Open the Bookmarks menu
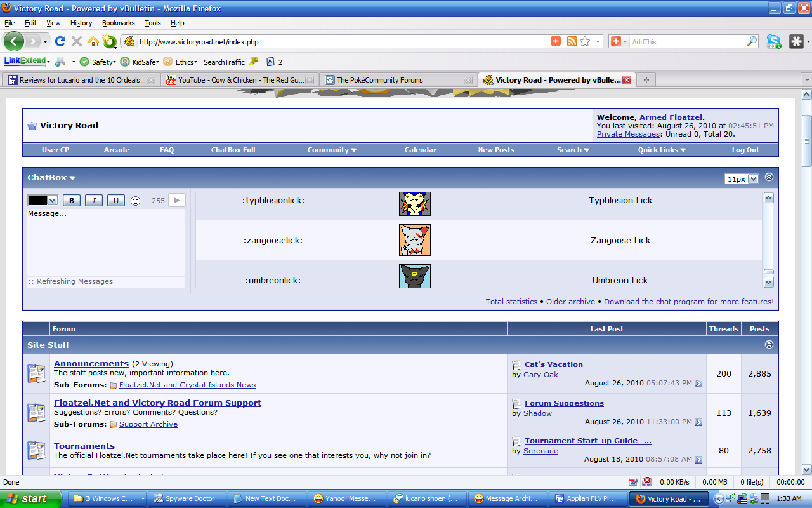The image size is (812, 508). coord(118,23)
